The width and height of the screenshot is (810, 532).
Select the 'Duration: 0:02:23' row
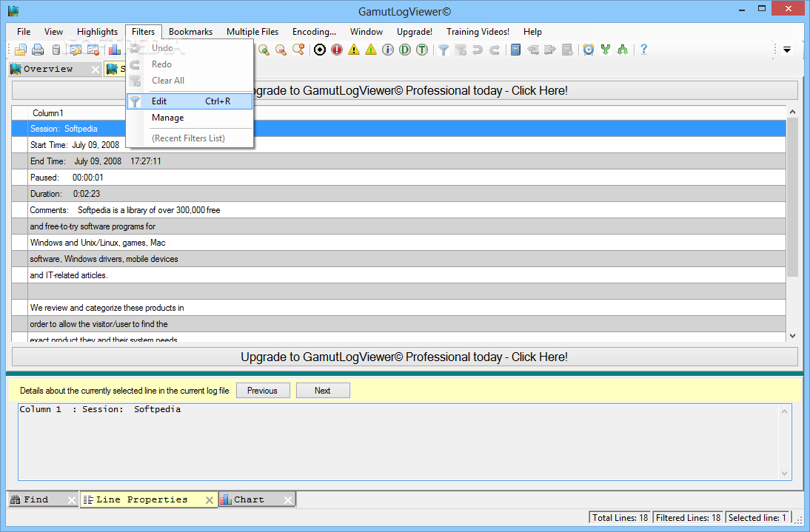click(x=398, y=194)
